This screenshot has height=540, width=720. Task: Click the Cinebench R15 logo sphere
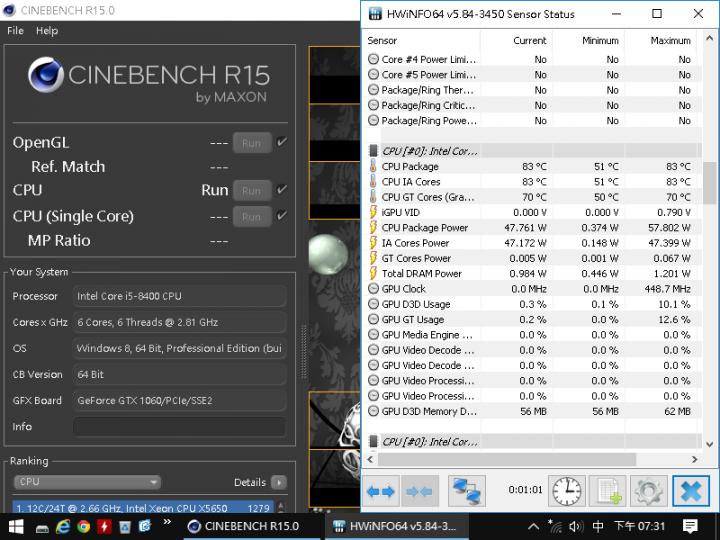click(x=45, y=74)
